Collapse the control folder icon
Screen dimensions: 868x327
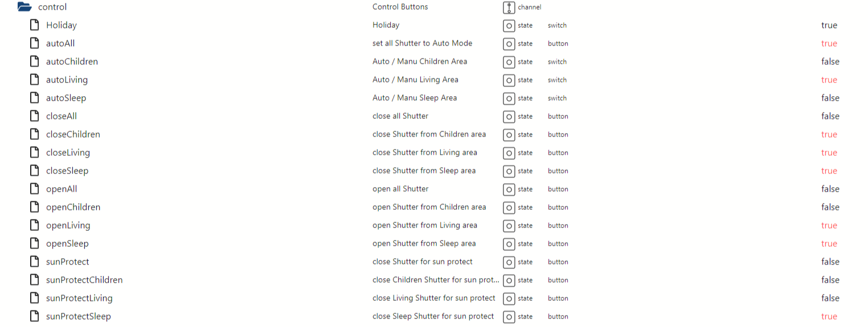click(24, 7)
